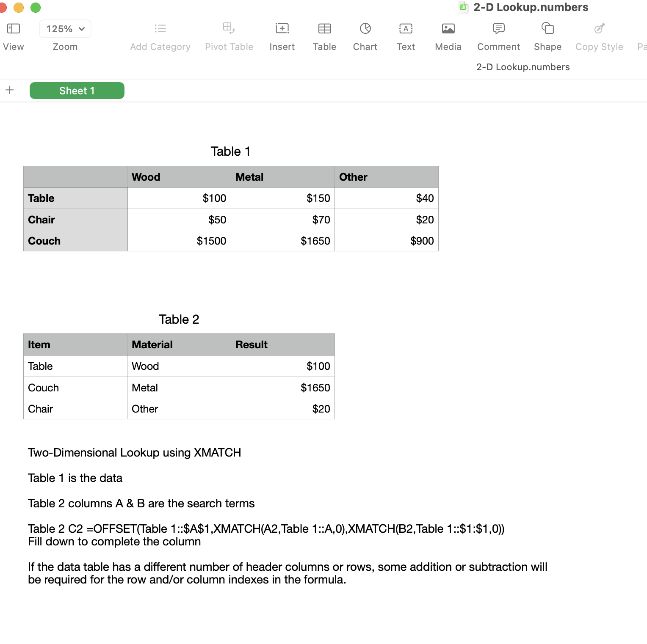Insert a new Table
The width and height of the screenshot is (647, 644).
(324, 36)
